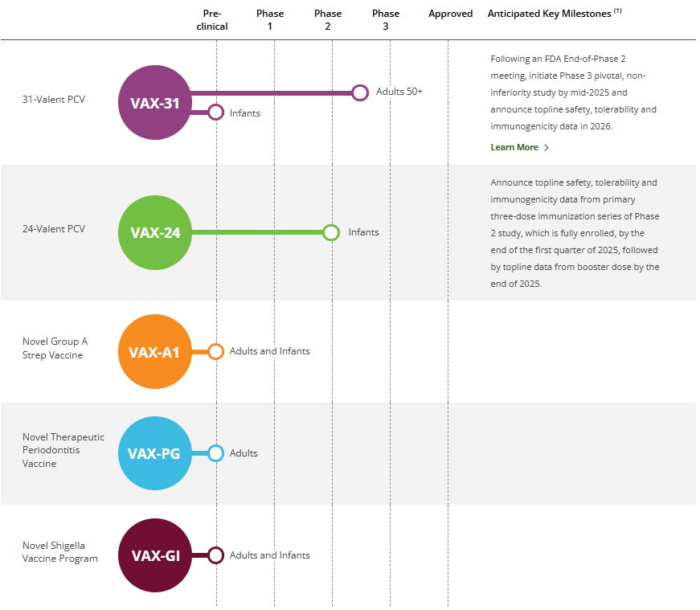
Task: Select the VAX-24 Infants progress marker
Action: pyautogui.click(x=331, y=232)
